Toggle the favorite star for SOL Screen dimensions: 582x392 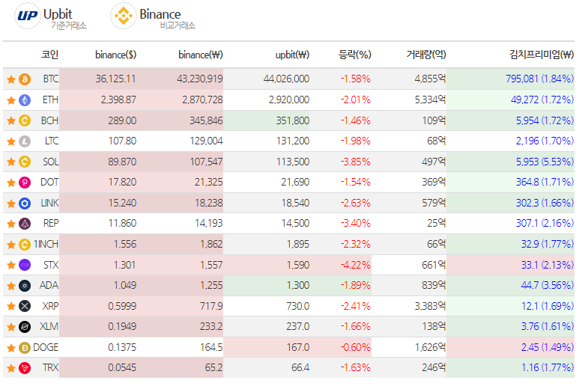point(11,162)
